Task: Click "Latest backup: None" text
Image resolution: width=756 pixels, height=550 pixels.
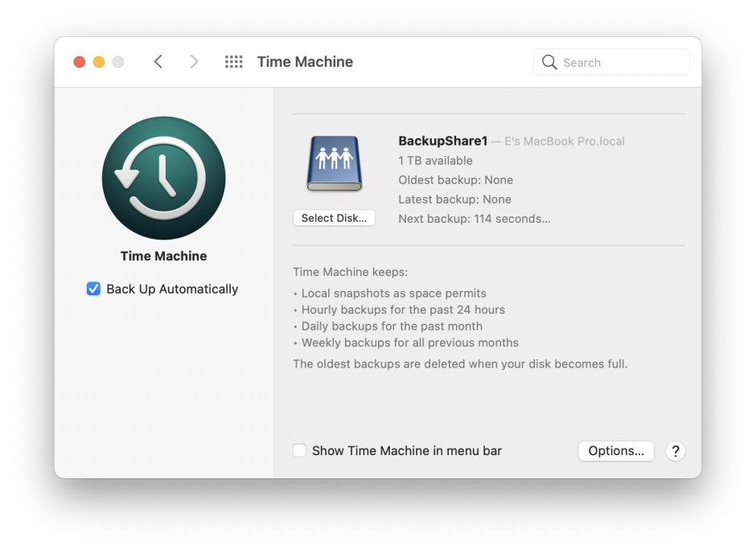Action: click(454, 199)
